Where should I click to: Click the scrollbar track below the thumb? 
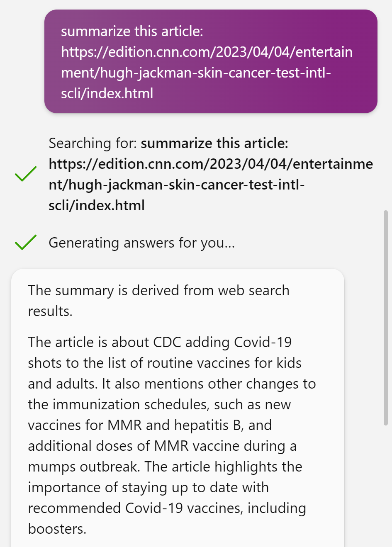point(385,485)
